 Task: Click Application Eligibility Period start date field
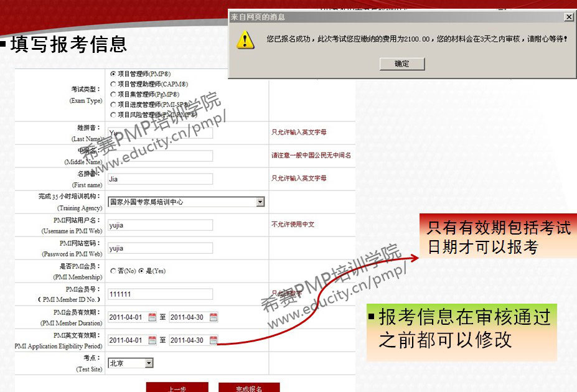(x=128, y=340)
